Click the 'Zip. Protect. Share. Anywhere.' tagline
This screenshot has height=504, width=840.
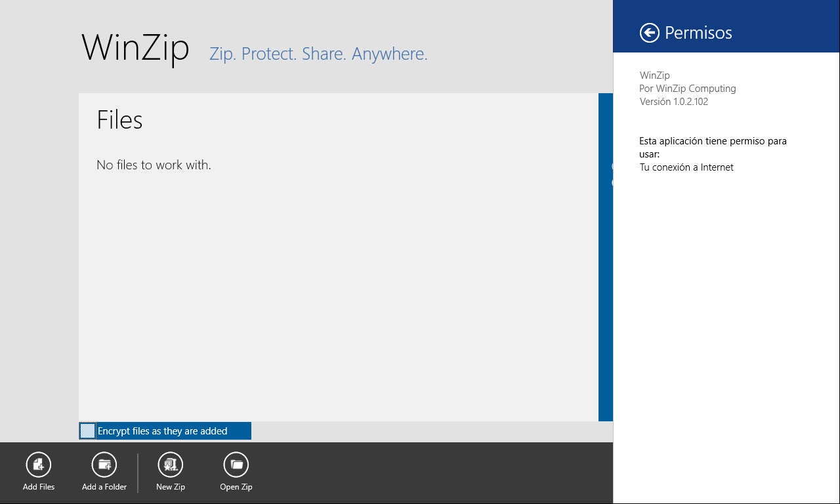(318, 54)
